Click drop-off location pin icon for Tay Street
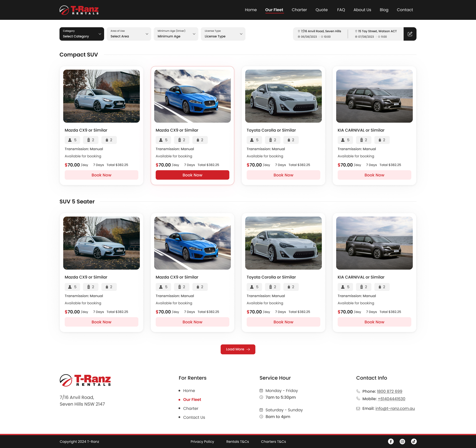This screenshot has width=476, height=448. [356, 31]
